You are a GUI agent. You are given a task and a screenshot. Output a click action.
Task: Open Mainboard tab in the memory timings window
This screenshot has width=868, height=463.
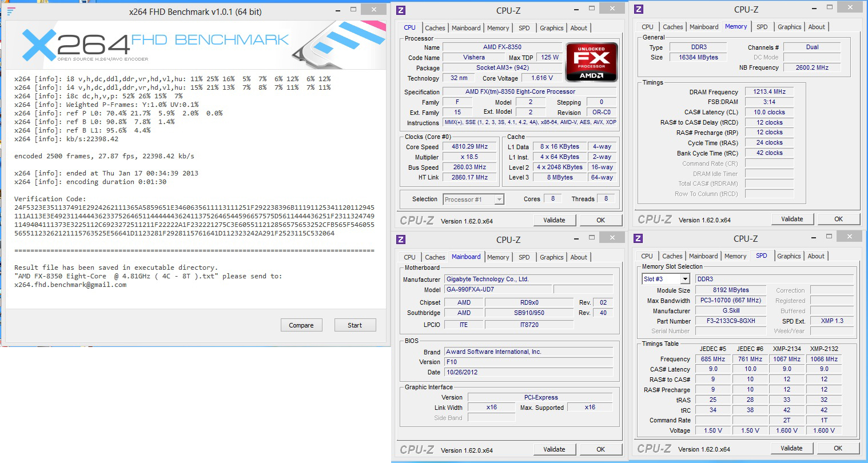[x=704, y=27]
